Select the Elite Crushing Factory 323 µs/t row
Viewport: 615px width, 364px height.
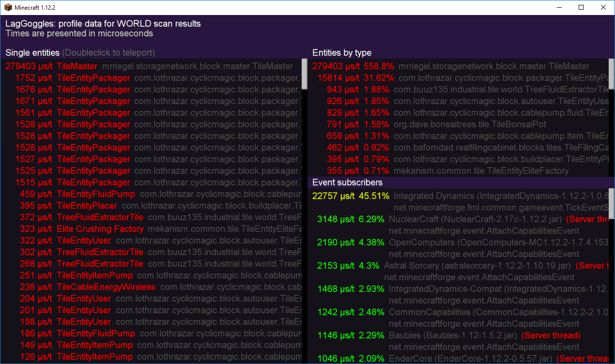[x=151, y=229]
